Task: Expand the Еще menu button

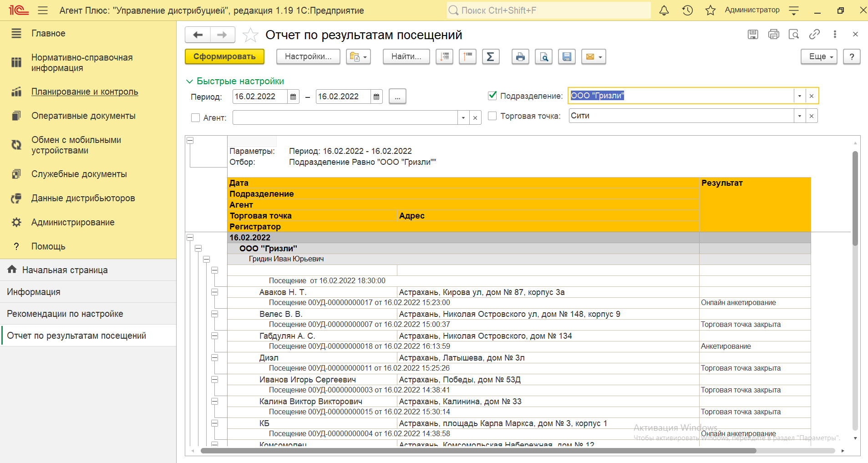Action: (818, 57)
